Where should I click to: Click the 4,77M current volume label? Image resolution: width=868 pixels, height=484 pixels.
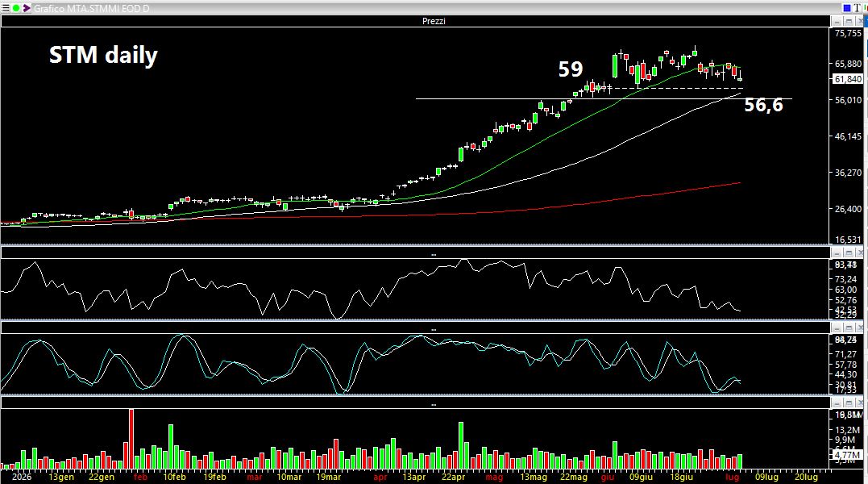(848, 456)
